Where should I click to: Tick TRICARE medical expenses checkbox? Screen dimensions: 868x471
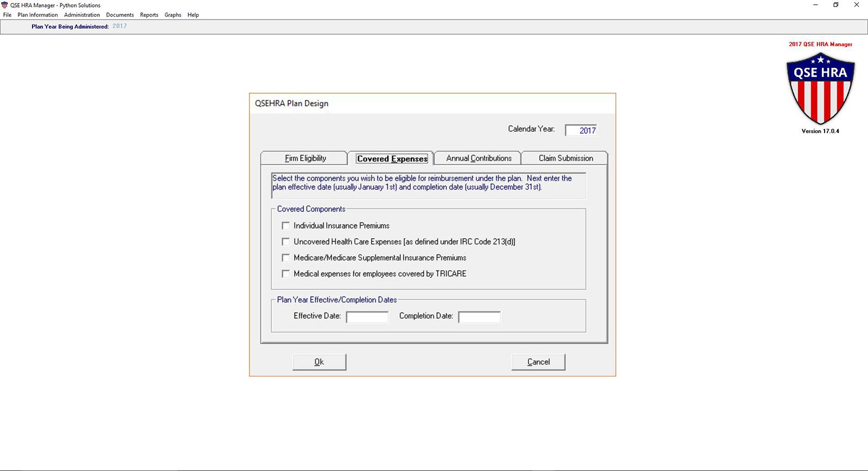click(x=286, y=274)
